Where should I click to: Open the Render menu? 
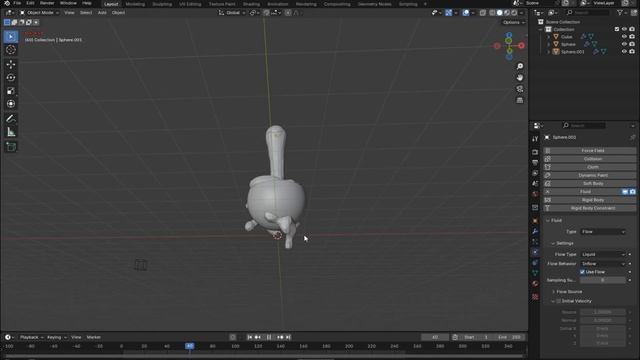click(47, 3)
